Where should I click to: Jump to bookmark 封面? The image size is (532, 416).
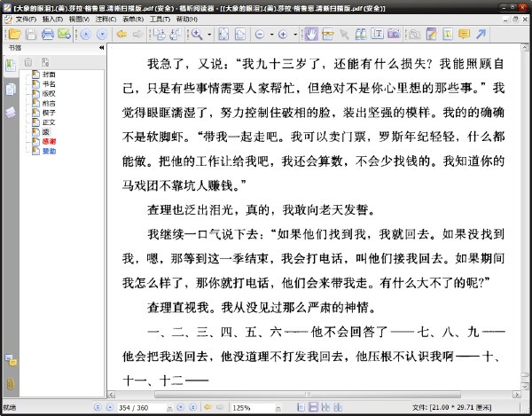(x=49, y=75)
